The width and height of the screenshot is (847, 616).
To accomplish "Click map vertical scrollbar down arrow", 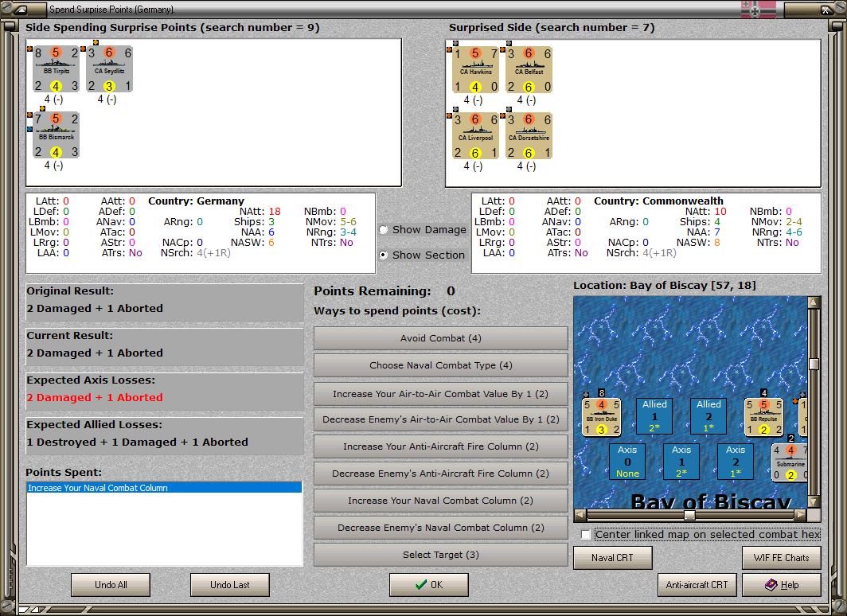I will pos(814,502).
